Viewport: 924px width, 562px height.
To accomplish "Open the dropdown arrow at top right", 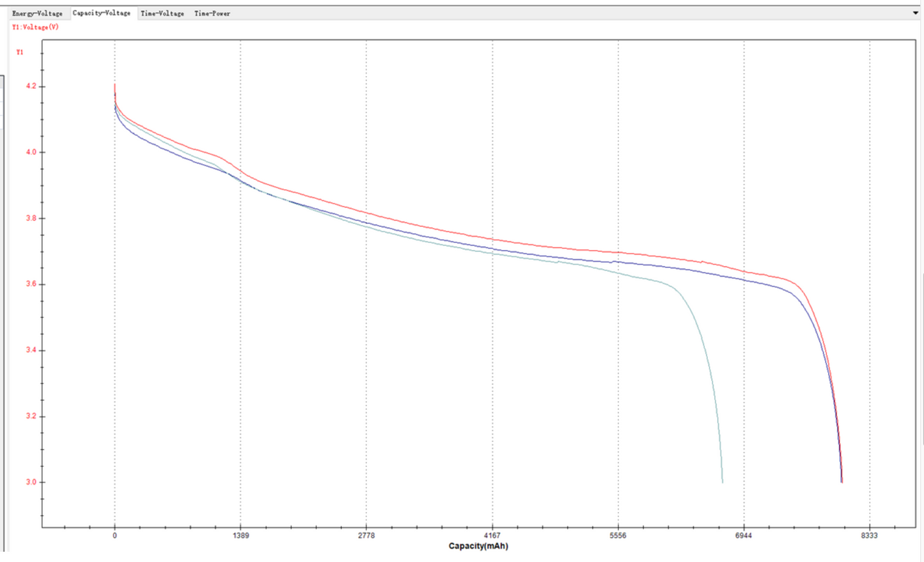I will [x=916, y=13].
